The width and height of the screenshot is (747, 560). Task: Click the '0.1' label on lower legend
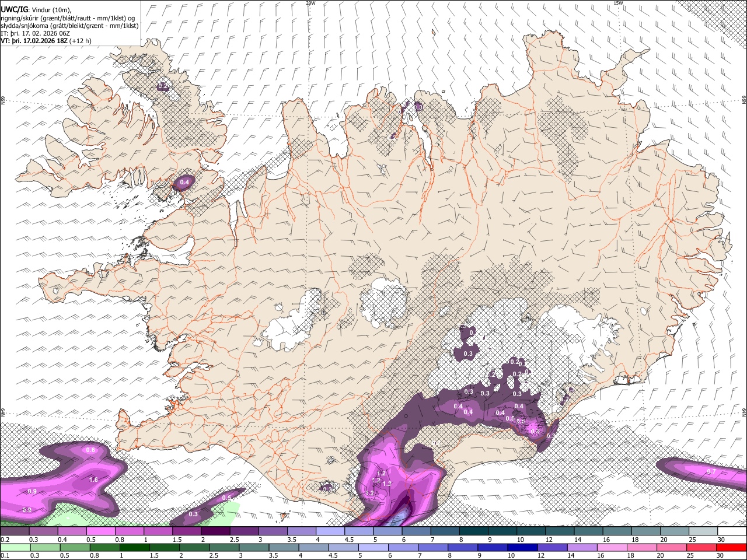click(x=5, y=555)
